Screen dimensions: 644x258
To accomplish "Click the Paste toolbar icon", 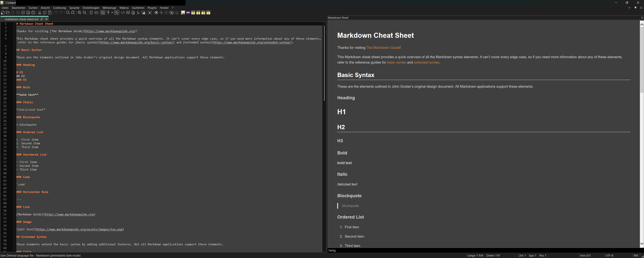I will pos(50,13).
